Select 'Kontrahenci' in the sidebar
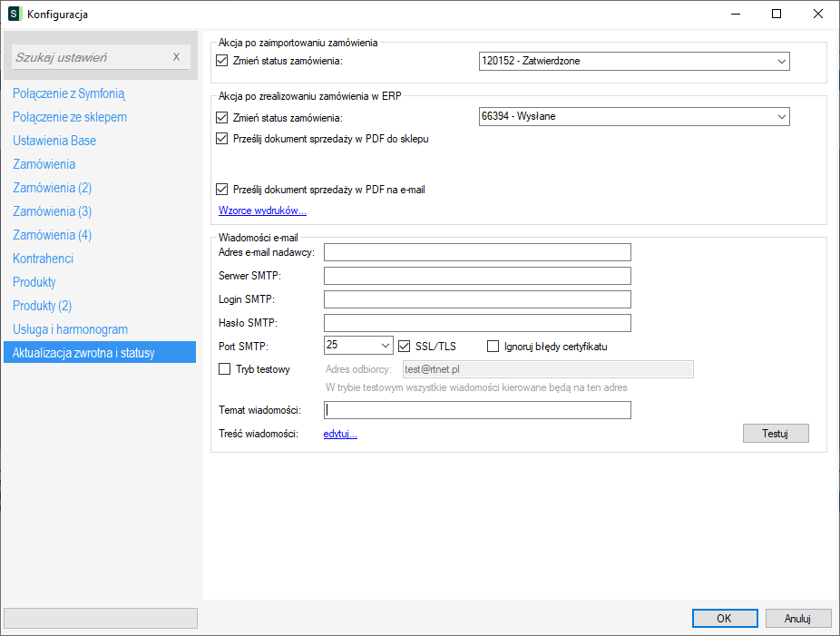Screen dimensions: 840x636 [44, 259]
